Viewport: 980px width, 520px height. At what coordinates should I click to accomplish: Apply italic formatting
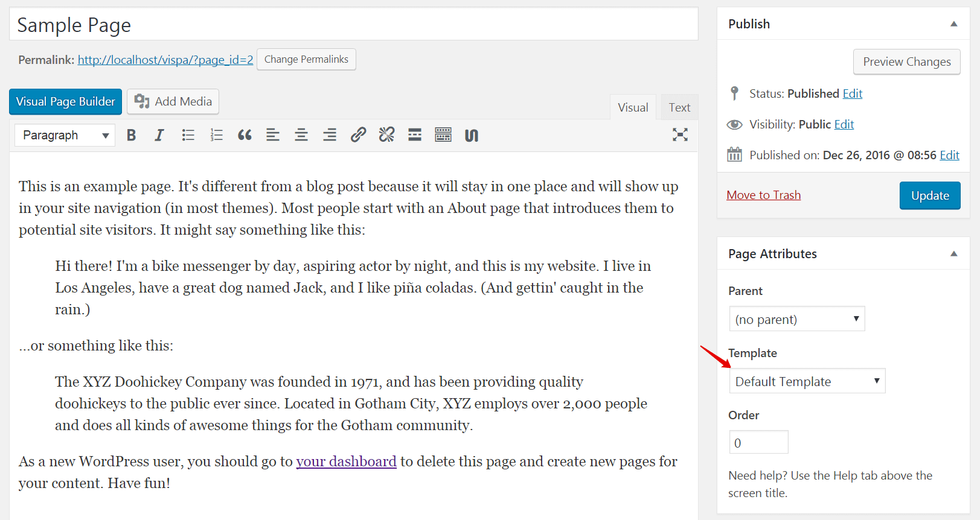pos(159,135)
